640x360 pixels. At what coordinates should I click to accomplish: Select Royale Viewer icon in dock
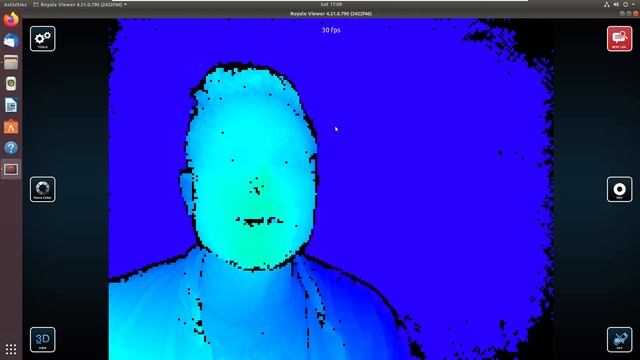(11, 169)
